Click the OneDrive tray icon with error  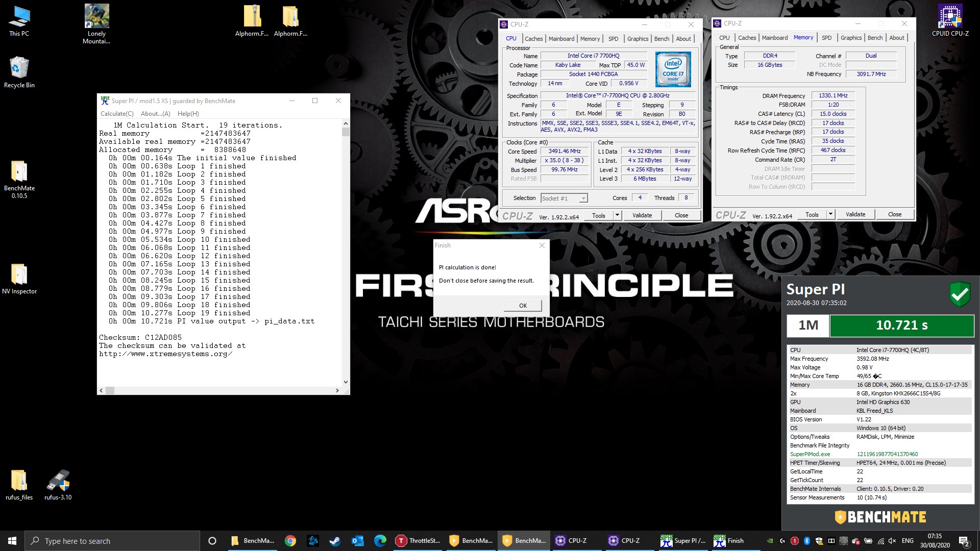(x=856, y=541)
